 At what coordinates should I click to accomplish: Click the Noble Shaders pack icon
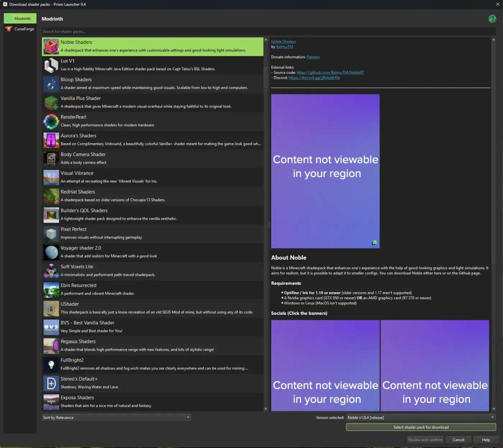[51, 46]
